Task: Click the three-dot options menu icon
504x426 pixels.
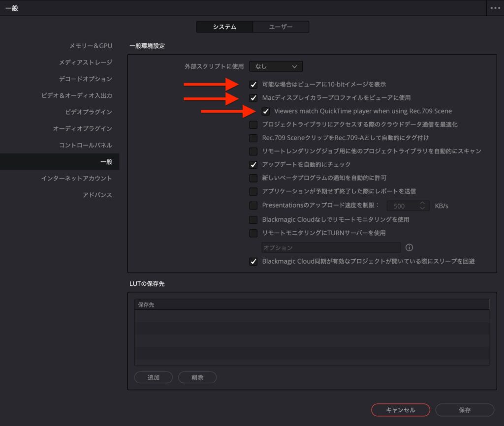Action: click(x=494, y=8)
